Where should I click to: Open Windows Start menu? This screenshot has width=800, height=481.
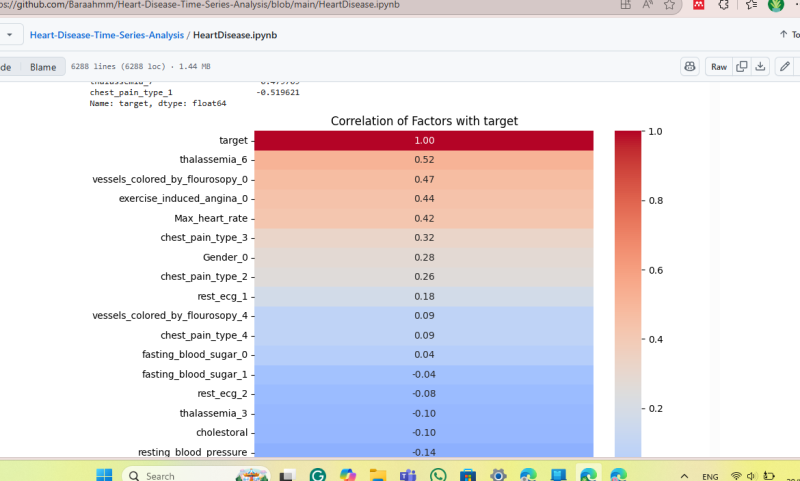(105, 476)
